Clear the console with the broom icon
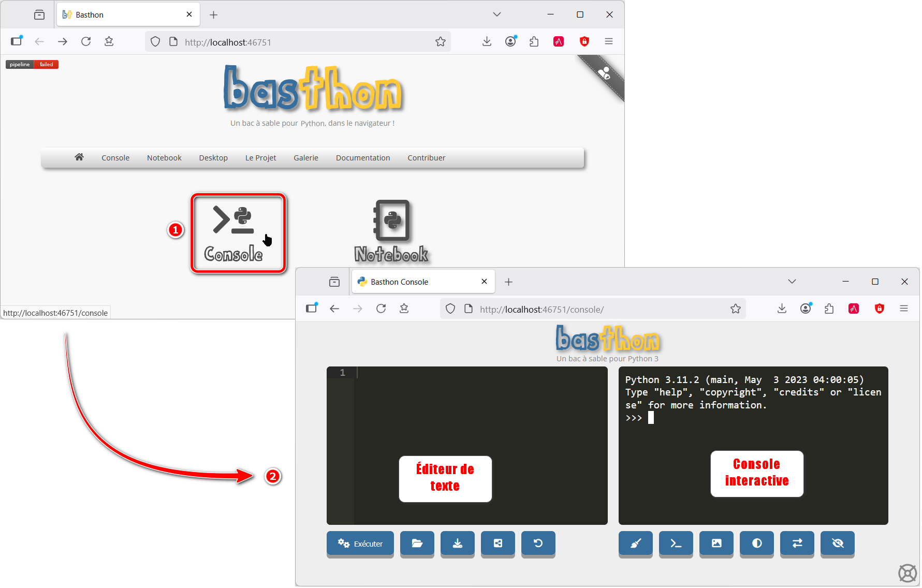The height and width of the screenshot is (588, 922). click(x=635, y=543)
